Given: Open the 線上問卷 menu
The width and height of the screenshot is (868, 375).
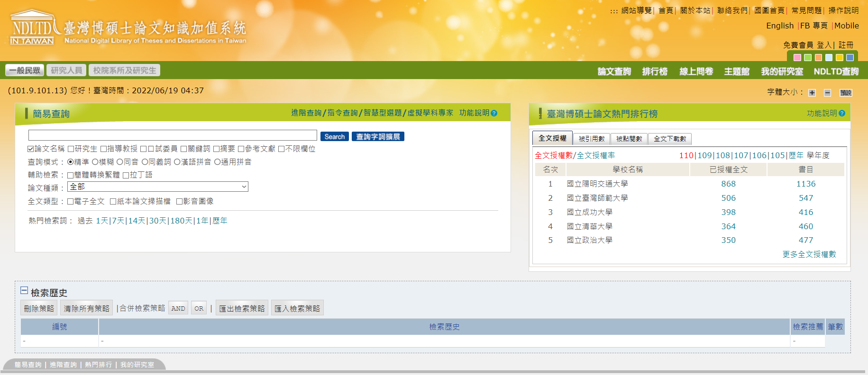Looking at the screenshot, I should pyautogui.click(x=696, y=71).
